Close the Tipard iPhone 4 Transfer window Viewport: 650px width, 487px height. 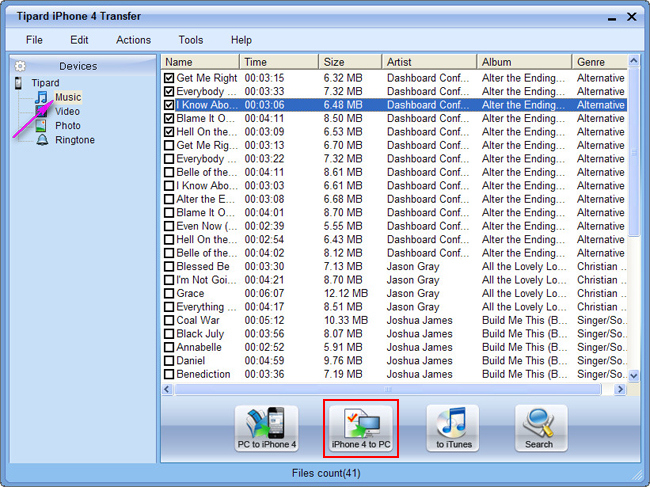click(x=632, y=17)
